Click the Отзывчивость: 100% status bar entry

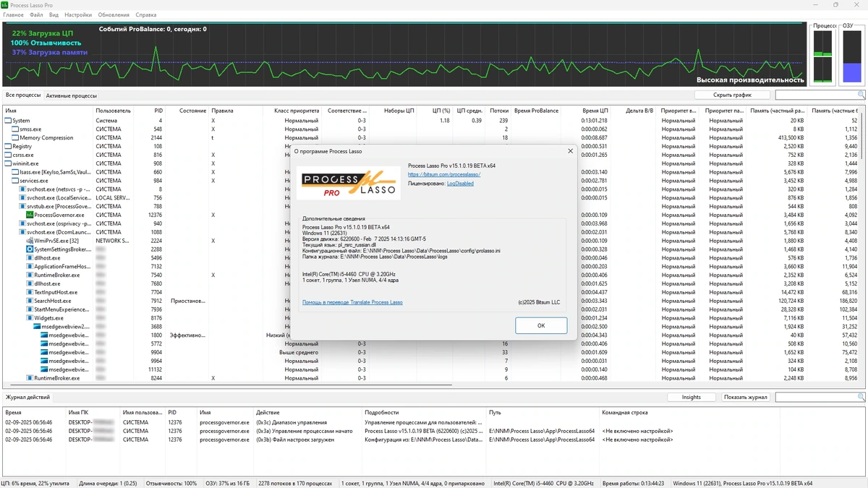click(x=171, y=483)
